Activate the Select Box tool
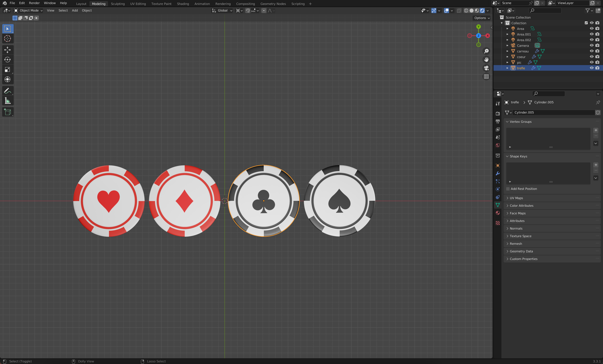The width and height of the screenshot is (603, 364). pyautogui.click(x=8, y=29)
